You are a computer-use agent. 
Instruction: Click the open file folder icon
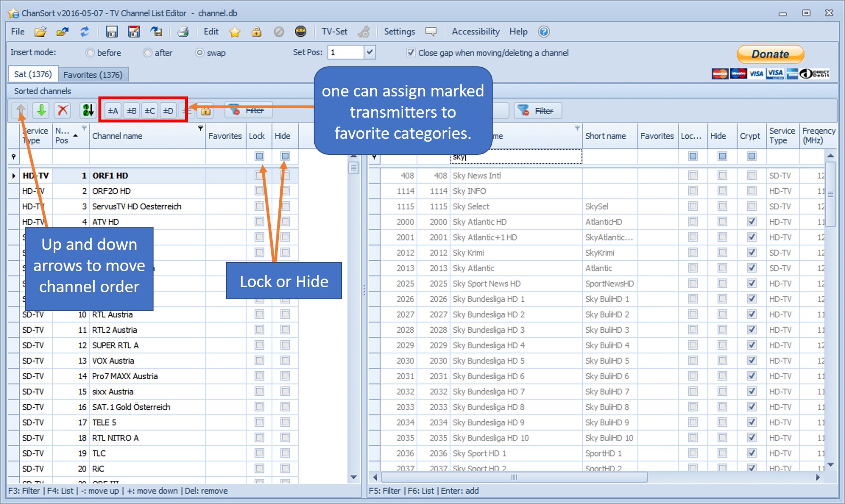41,32
